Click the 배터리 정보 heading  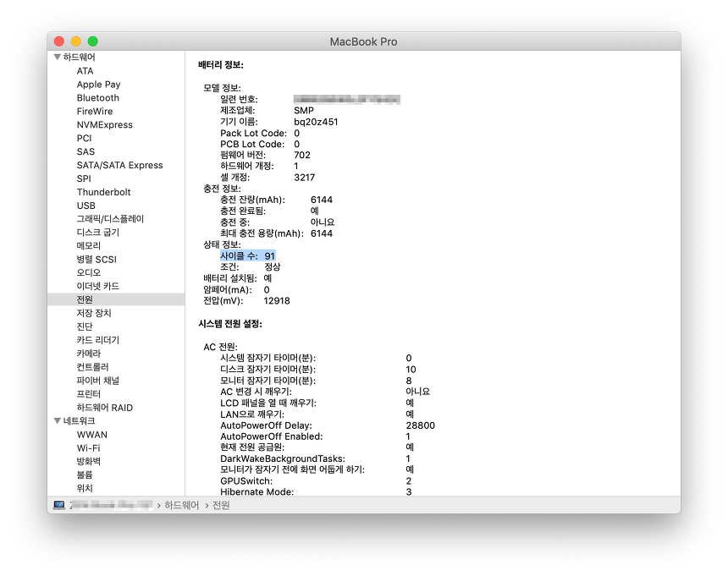pos(221,65)
